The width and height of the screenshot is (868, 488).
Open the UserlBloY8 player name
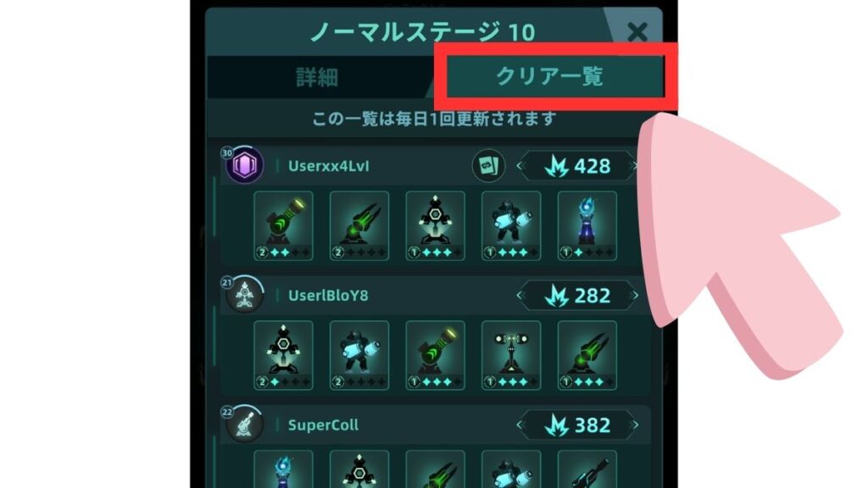[328, 296]
